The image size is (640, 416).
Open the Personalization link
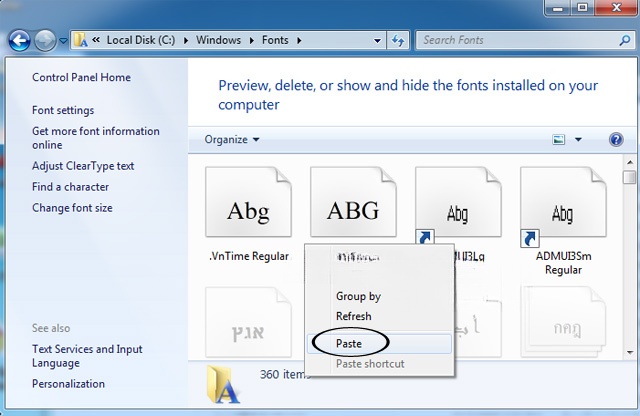[68, 384]
